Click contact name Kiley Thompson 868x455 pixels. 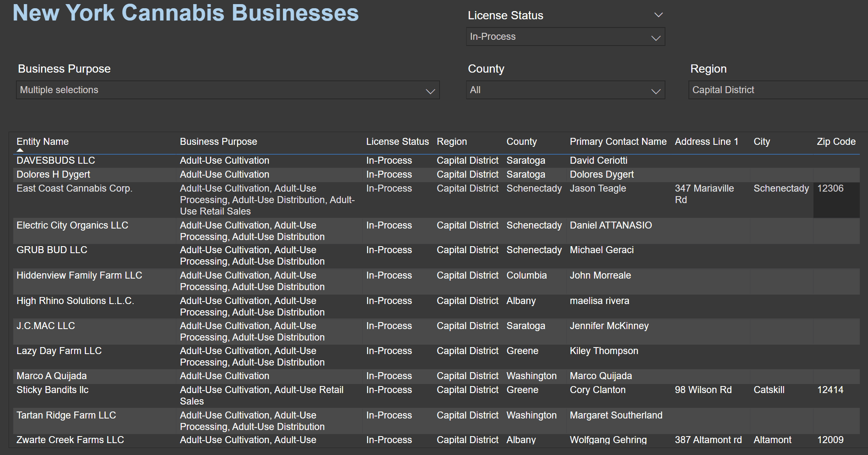point(604,351)
